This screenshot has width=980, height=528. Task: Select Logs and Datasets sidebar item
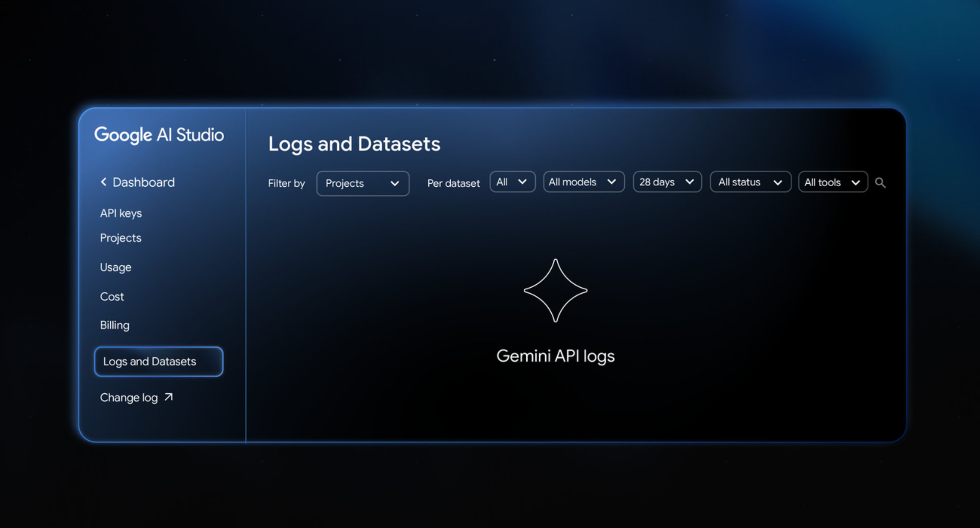pyautogui.click(x=159, y=362)
